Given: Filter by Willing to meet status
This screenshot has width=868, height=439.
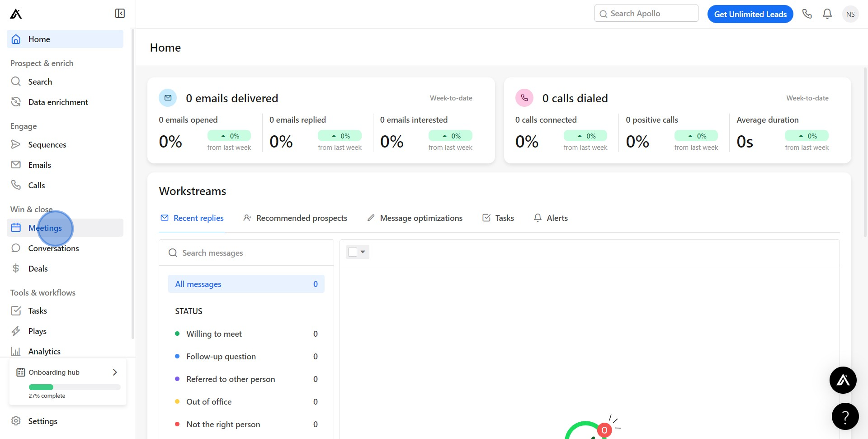Looking at the screenshot, I should 246,334.
